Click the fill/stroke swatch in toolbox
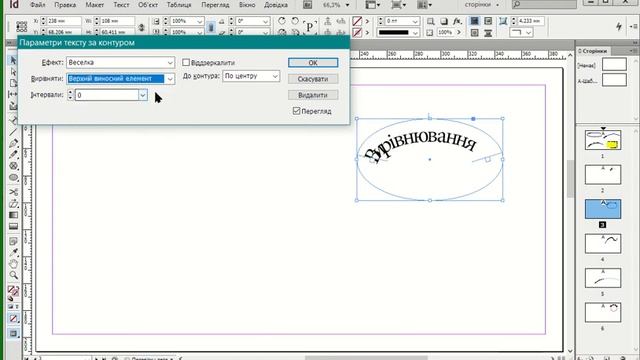 coord(13,291)
